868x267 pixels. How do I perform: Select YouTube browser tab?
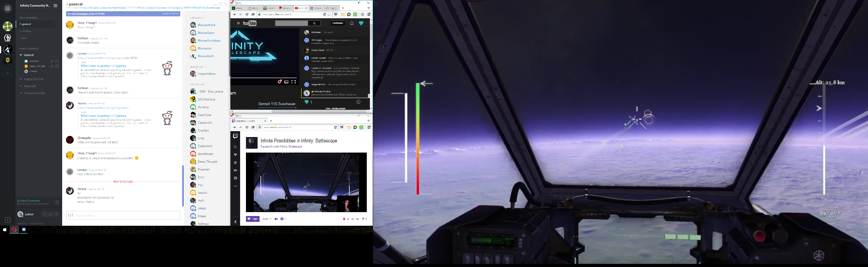click(300, 8)
